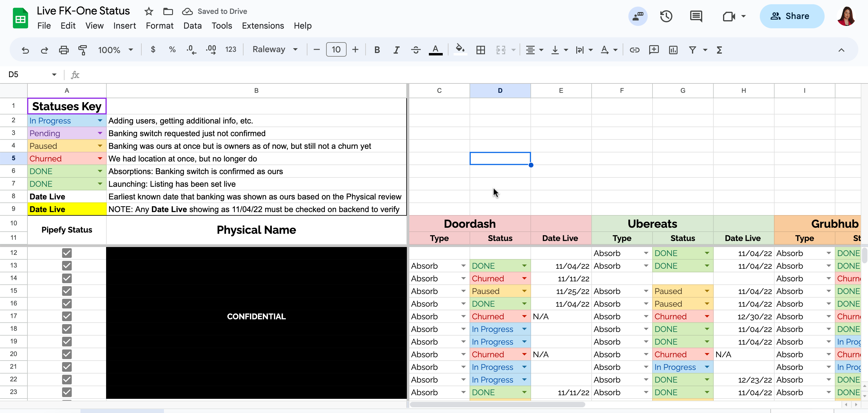The width and height of the screenshot is (868, 413).
Task: Click the strikethrough formatting icon
Action: click(416, 50)
